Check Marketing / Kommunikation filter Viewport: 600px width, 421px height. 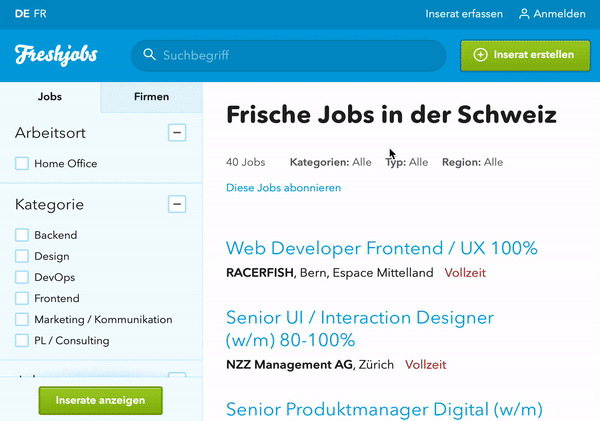tap(22, 320)
